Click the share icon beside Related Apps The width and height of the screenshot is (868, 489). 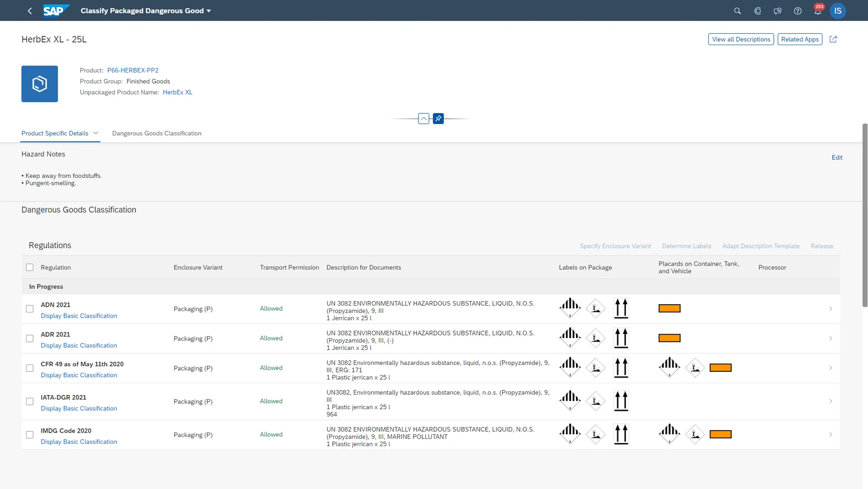coord(833,39)
